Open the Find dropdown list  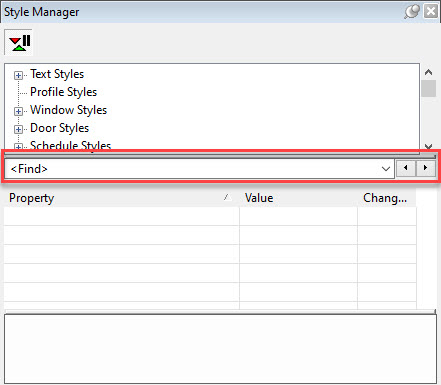coord(386,169)
